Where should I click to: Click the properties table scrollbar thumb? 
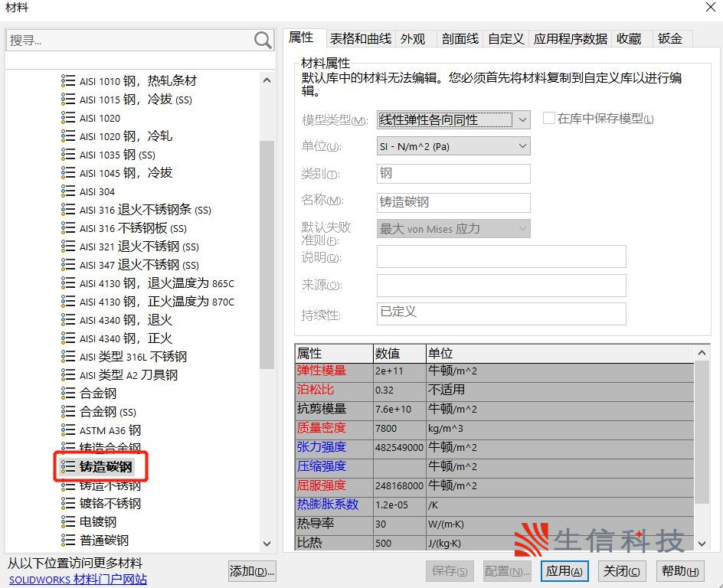coord(702,432)
